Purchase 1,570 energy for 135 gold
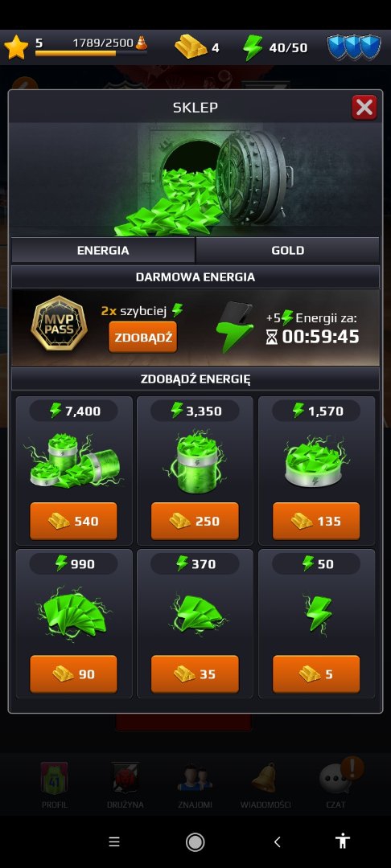The height and width of the screenshot is (868, 391). click(x=316, y=521)
